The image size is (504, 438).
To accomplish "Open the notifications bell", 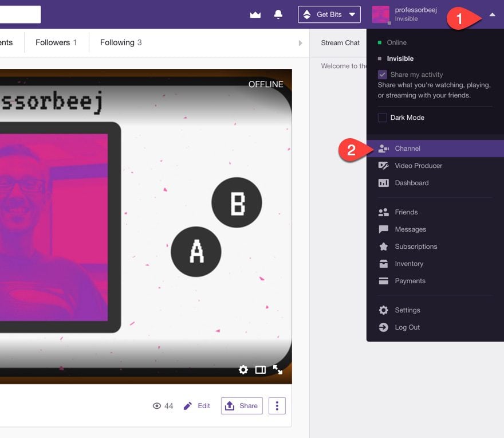I will click(278, 14).
